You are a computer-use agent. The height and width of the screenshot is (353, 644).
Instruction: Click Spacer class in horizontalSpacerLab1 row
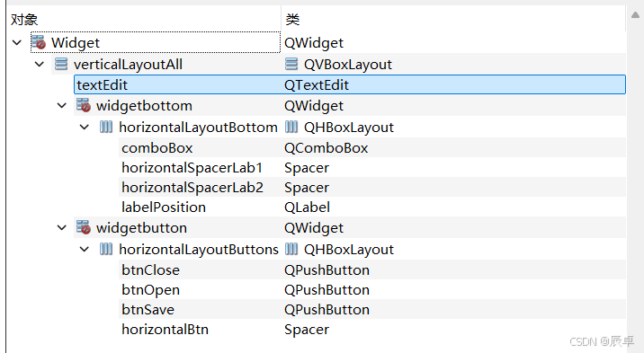(307, 168)
